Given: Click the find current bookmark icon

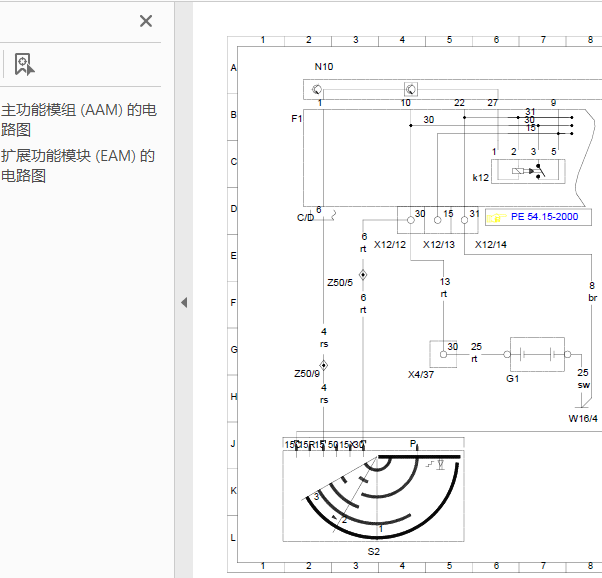Looking at the screenshot, I should [24, 65].
